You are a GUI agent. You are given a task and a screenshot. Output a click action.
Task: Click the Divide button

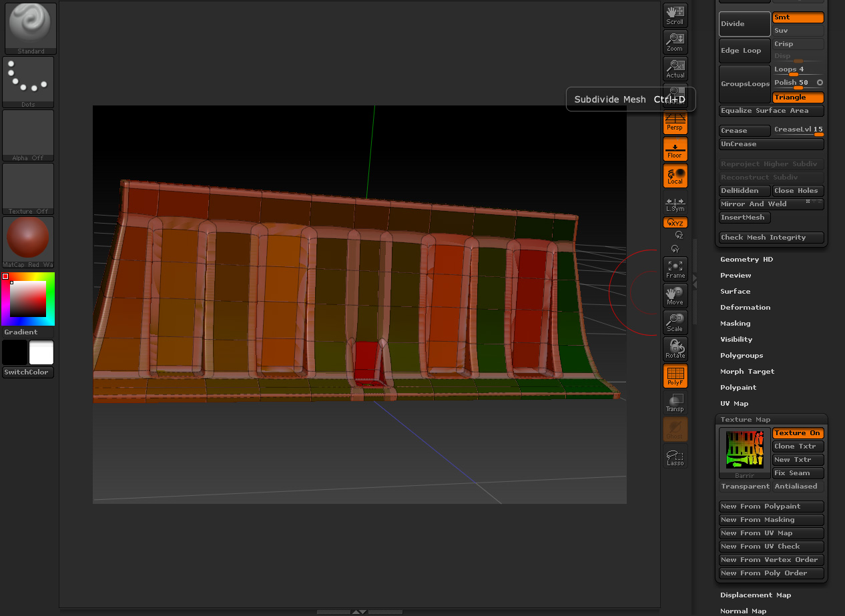[x=744, y=24]
